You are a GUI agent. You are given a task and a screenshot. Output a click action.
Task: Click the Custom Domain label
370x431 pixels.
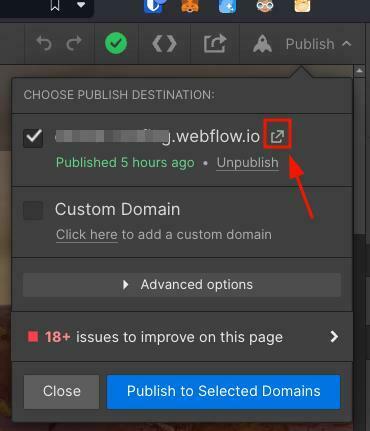(x=118, y=209)
